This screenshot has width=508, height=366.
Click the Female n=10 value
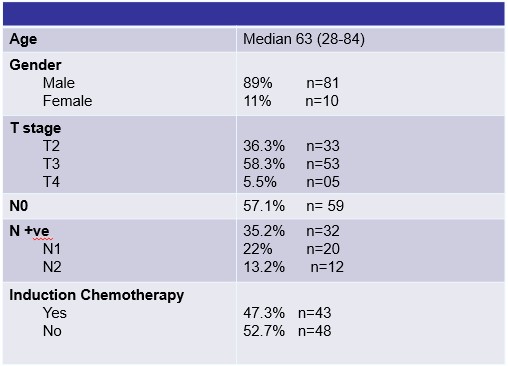[x=322, y=101]
